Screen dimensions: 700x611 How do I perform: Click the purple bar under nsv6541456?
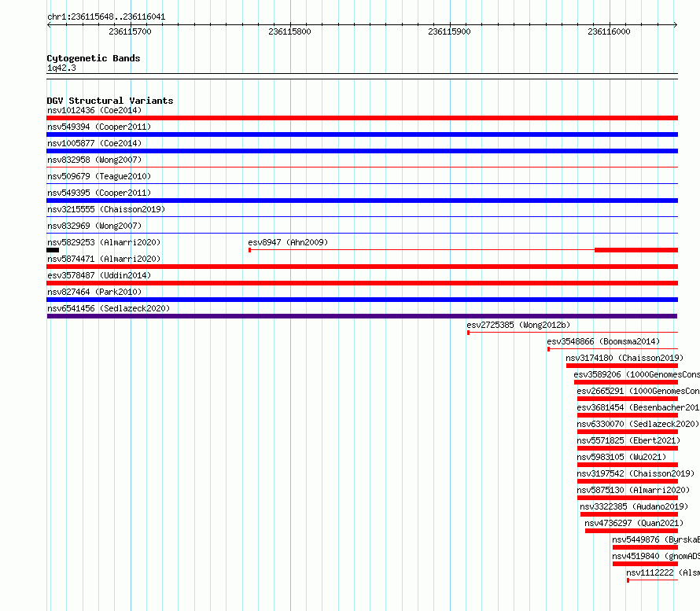(x=362, y=316)
